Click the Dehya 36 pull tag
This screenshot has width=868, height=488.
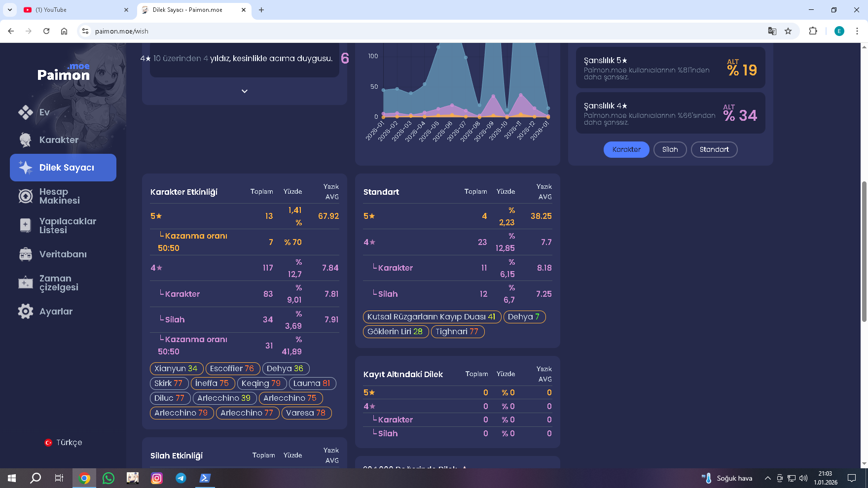pos(286,369)
